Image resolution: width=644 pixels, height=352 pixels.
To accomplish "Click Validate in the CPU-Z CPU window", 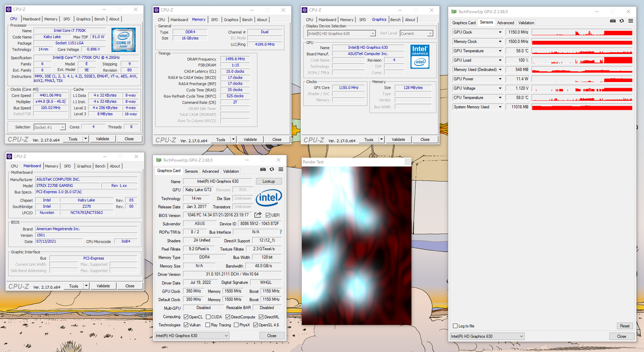I will point(102,138).
